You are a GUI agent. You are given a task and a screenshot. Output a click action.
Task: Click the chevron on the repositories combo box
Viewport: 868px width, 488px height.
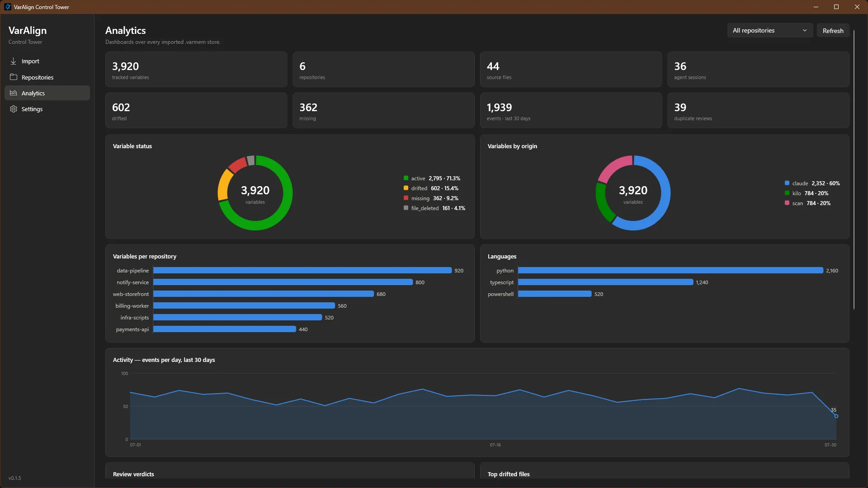(805, 30)
